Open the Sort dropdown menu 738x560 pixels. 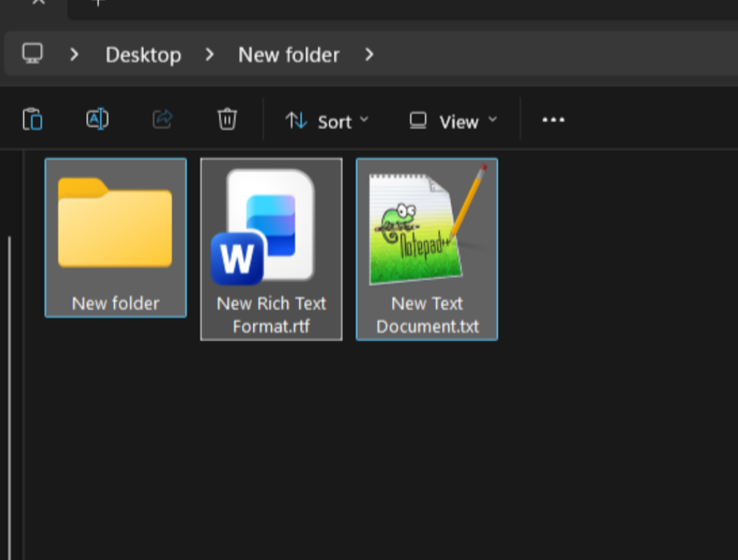327,121
